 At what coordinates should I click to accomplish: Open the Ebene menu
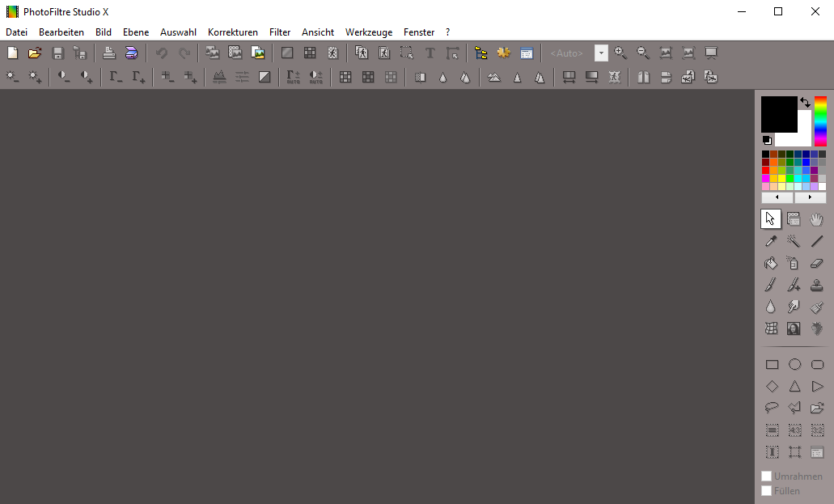click(136, 32)
